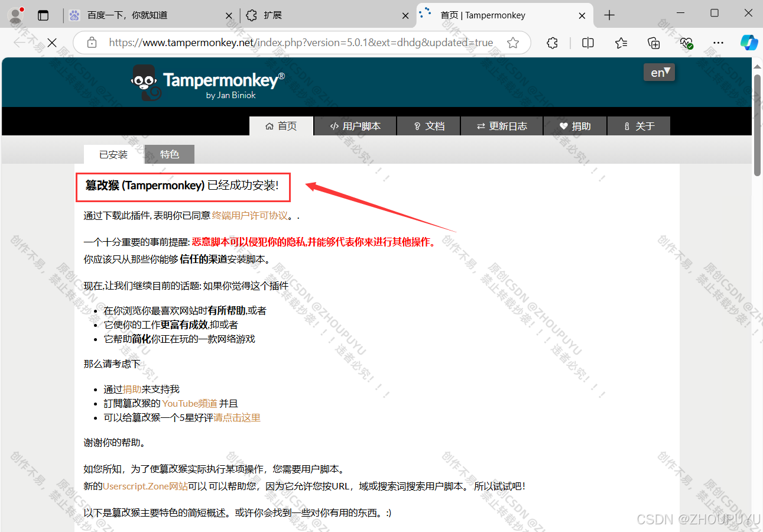Click the by Jan Biniok text
This screenshot has height=532, width=763.
[231, 95]
